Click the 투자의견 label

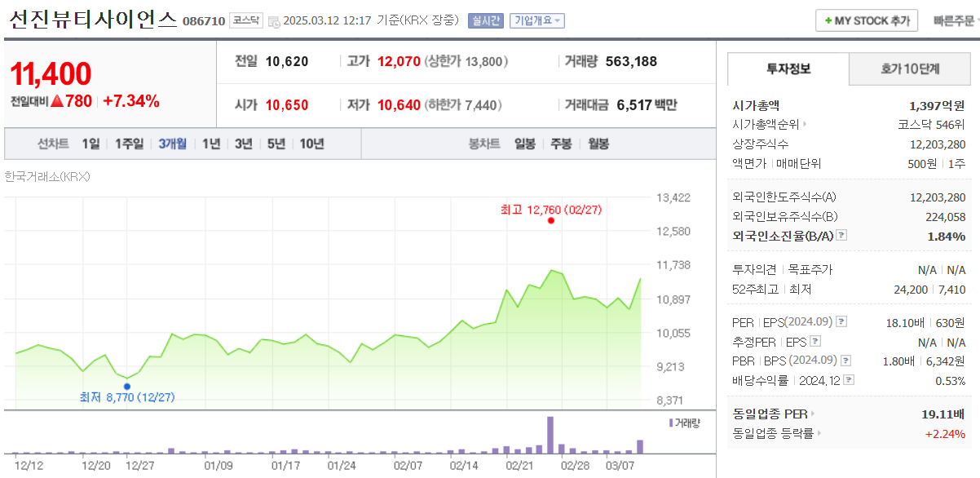click(x=755, y=269)
